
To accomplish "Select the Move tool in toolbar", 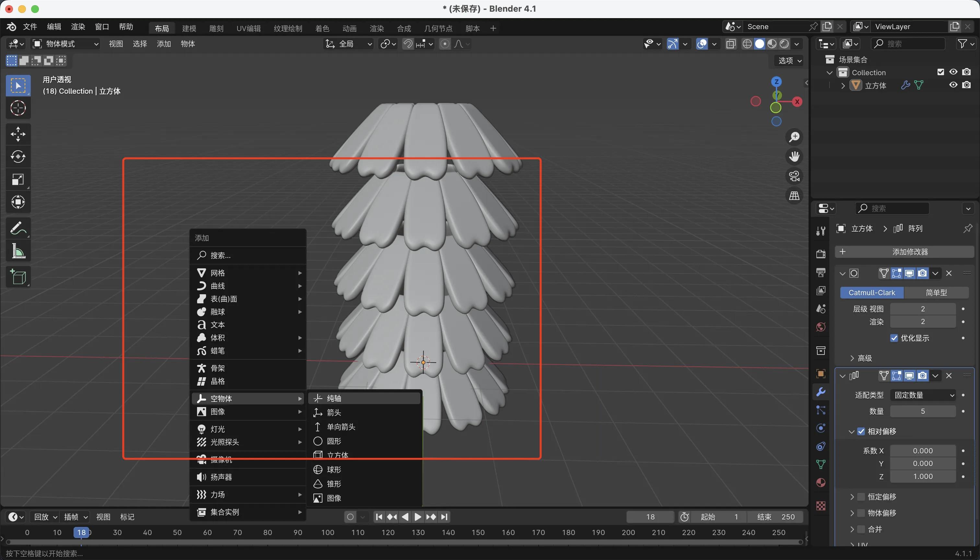I will click(18, 134).
